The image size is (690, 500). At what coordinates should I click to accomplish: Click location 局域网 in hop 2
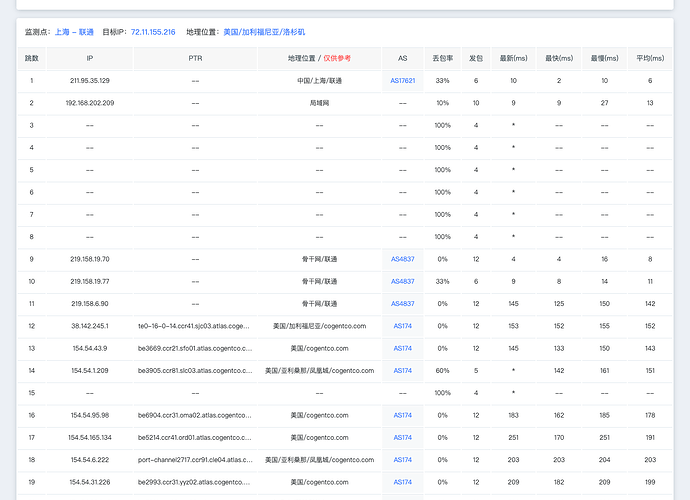pos(319,103)
